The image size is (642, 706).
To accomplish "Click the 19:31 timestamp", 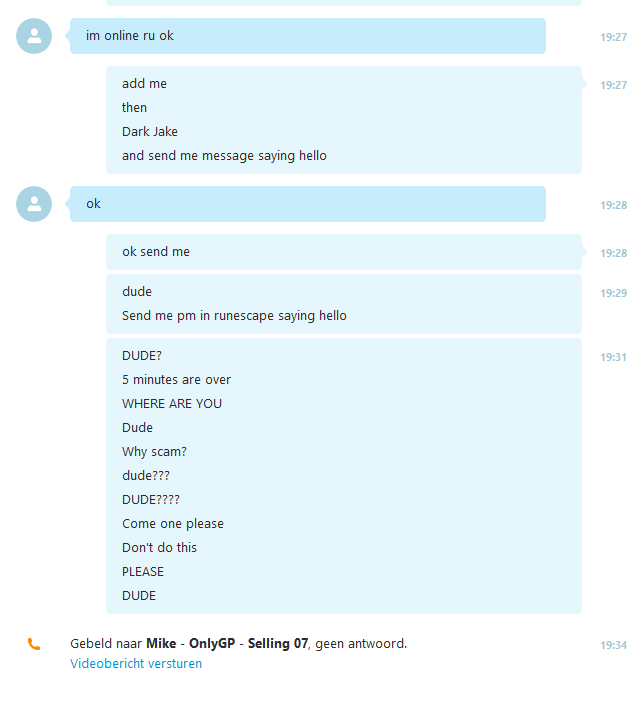I will click(x=613, y=357).
